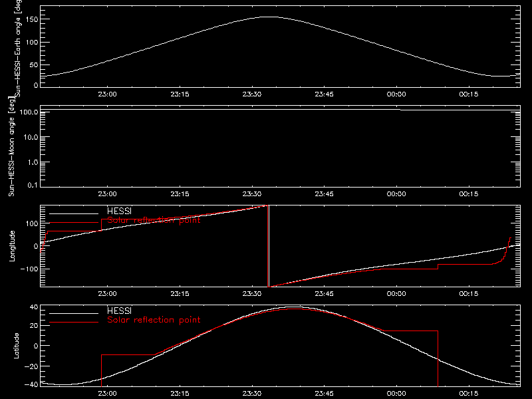Click HESSI legend label in Latitude plot

pos(119,311)
